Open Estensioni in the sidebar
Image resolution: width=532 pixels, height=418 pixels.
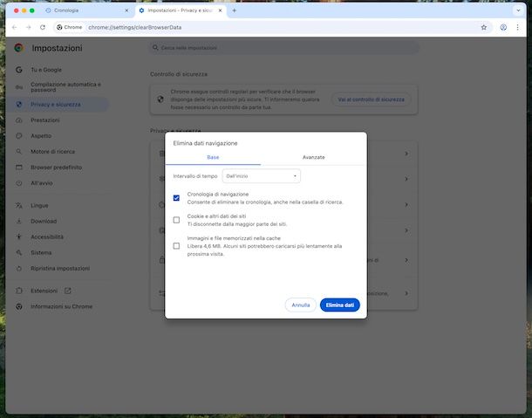[x=44, y=290]
